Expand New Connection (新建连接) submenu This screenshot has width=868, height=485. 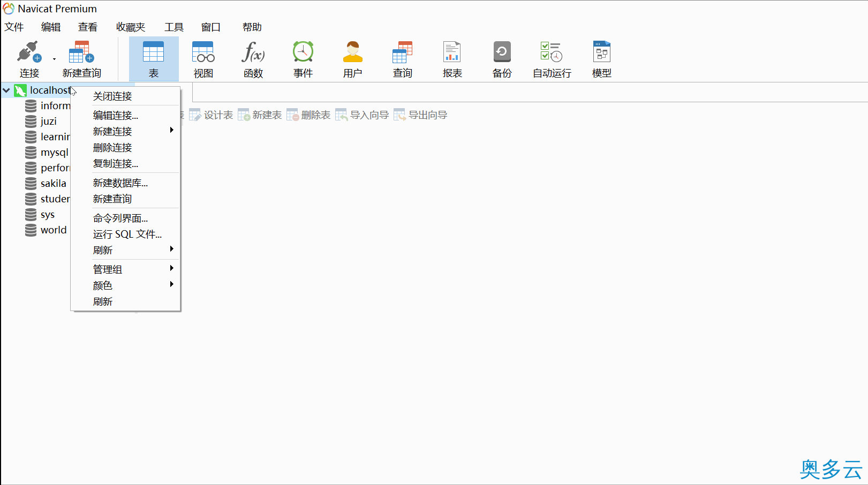tap(125, 132)
